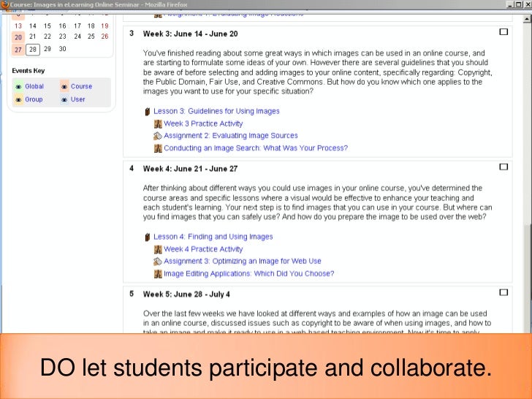Click the Week 4: June 21 - June 27 heading
This screenshot has width=532, height=399.
coord(190,169)
